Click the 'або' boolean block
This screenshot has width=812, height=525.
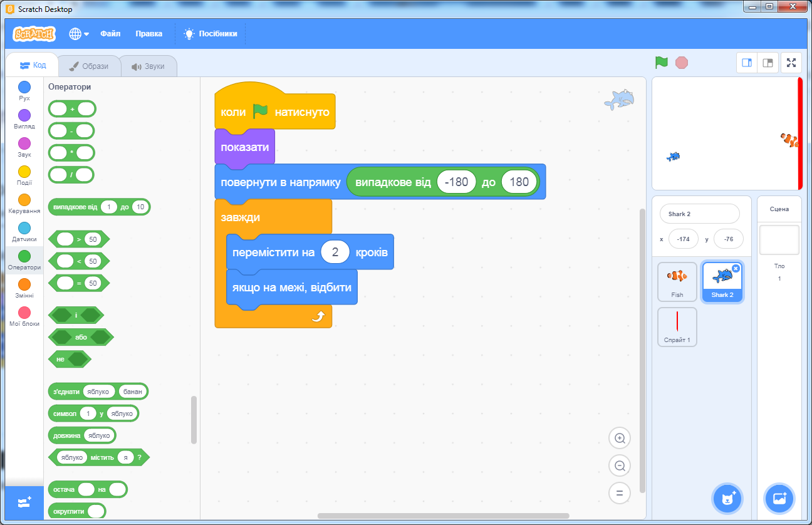tap(81, 337)
